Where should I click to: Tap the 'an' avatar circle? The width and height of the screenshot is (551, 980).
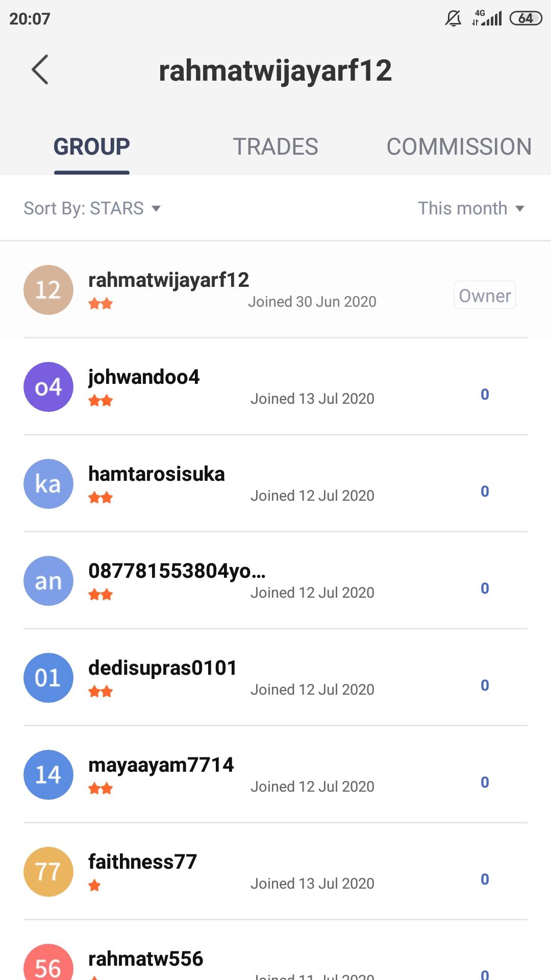(x=48, y=581)
